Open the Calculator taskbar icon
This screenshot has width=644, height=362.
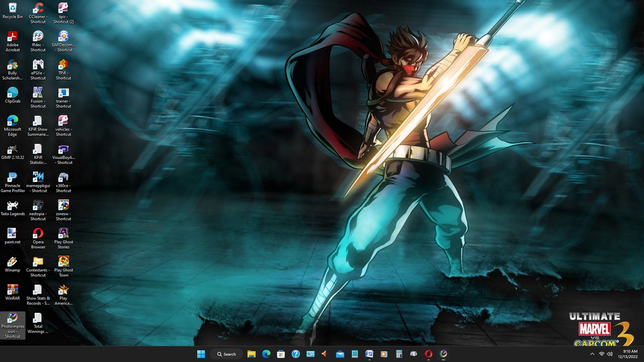coord(398,354)
